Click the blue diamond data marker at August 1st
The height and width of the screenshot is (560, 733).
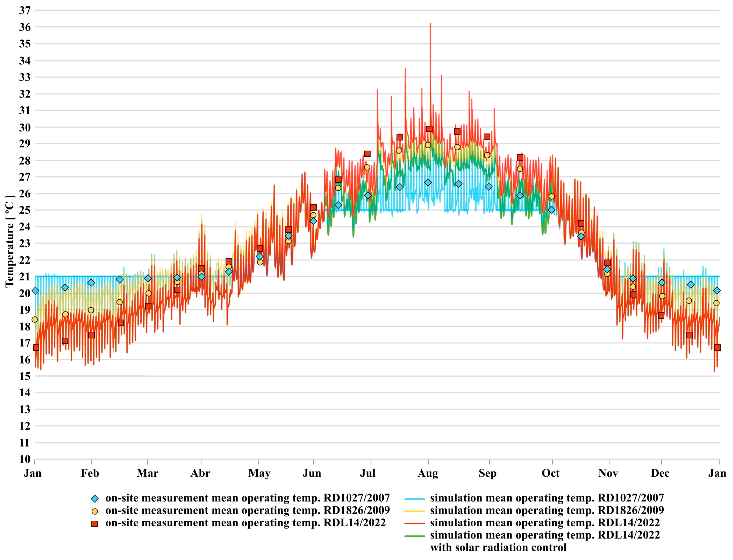click(x=428, y=183)
